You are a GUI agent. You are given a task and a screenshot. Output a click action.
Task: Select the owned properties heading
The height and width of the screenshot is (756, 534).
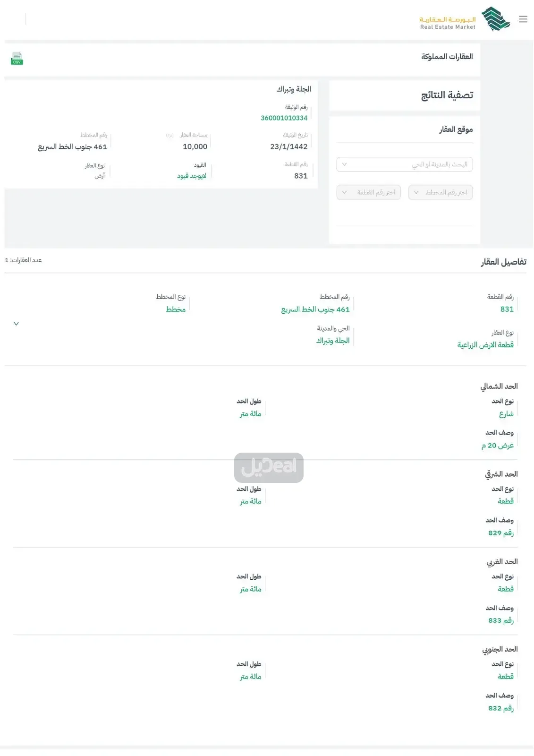[x=447, y=57]
